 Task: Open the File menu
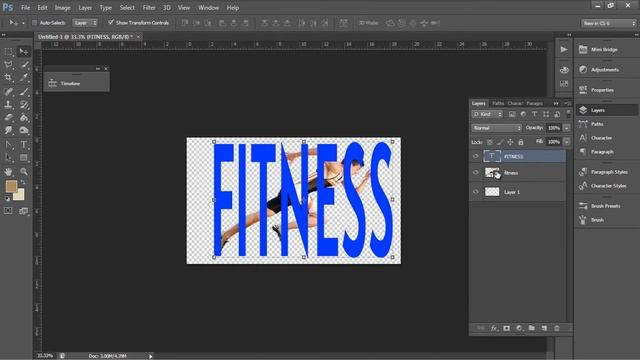(x=25, y=7)
